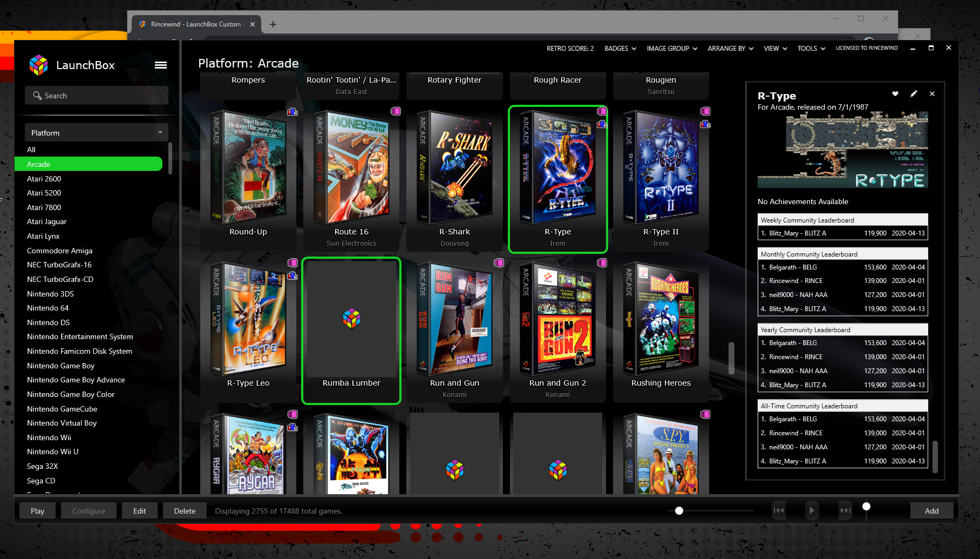Click the Search input field
This screenshot has height=559, width=980.
pos(97,96)
